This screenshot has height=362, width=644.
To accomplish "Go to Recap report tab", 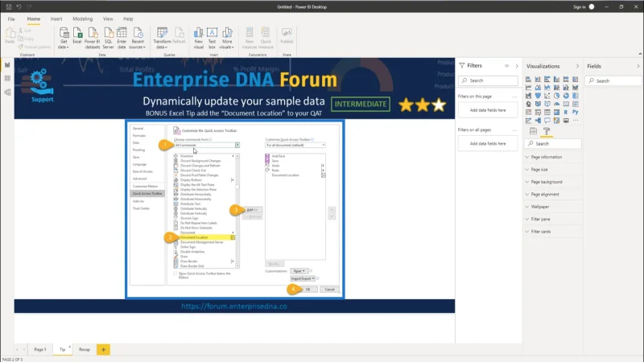I will click(85, 349).
